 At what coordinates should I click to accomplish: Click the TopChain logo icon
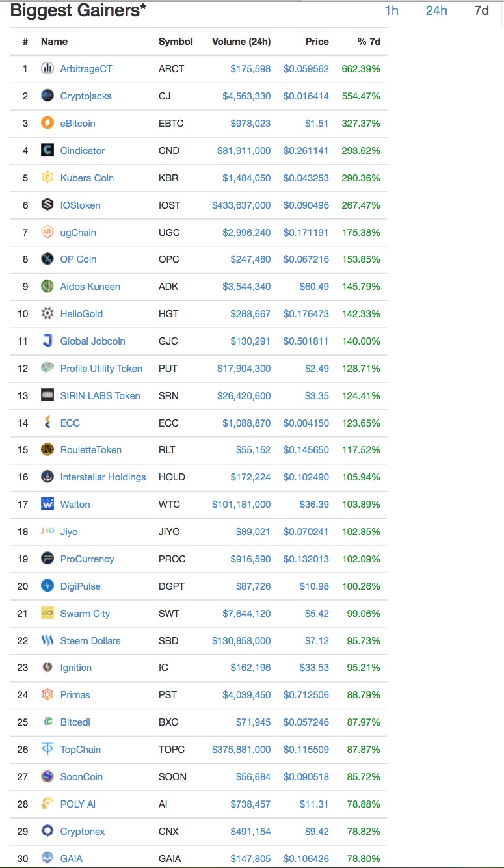point(47,749)
